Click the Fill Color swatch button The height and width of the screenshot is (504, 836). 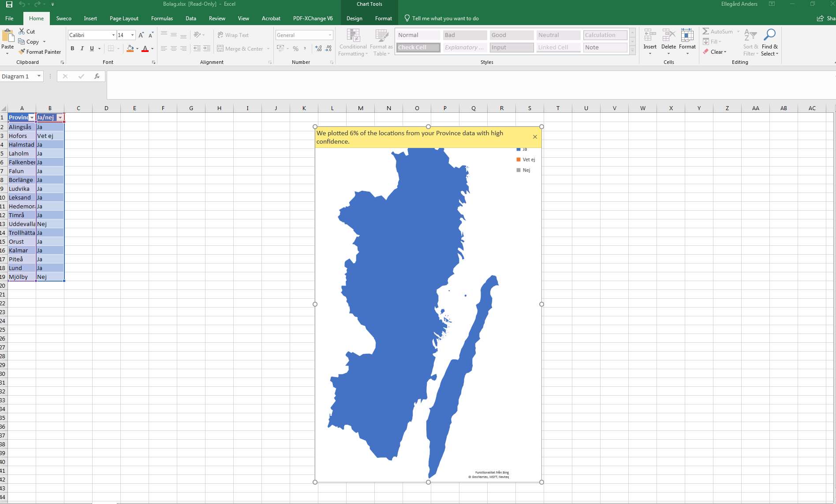[x=130, y=48]
